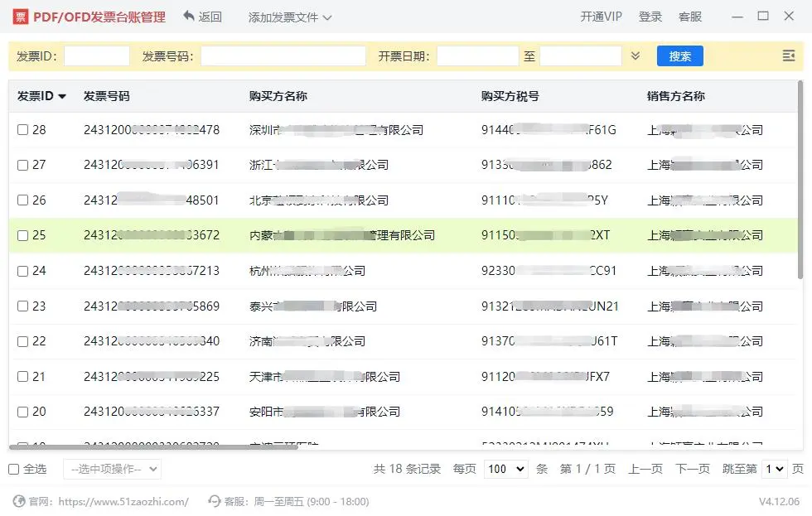Open the 添加发票文件 dropdown menu
Image resolution: width=812 pixels, height=516 pixels.
click(x=290, y=17)
